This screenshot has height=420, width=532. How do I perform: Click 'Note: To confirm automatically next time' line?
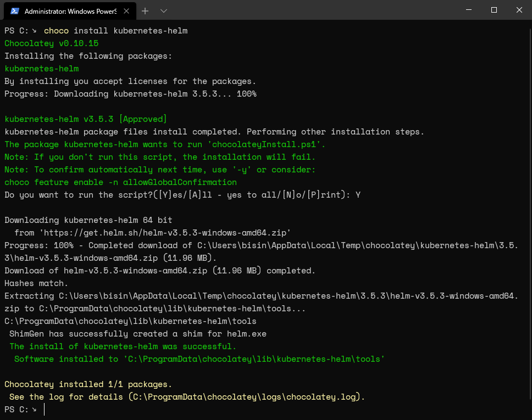pos(160,170)
